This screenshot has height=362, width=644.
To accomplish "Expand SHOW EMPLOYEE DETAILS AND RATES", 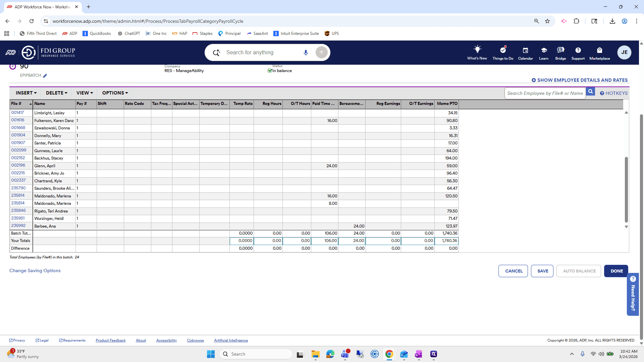I will point(580,80).
